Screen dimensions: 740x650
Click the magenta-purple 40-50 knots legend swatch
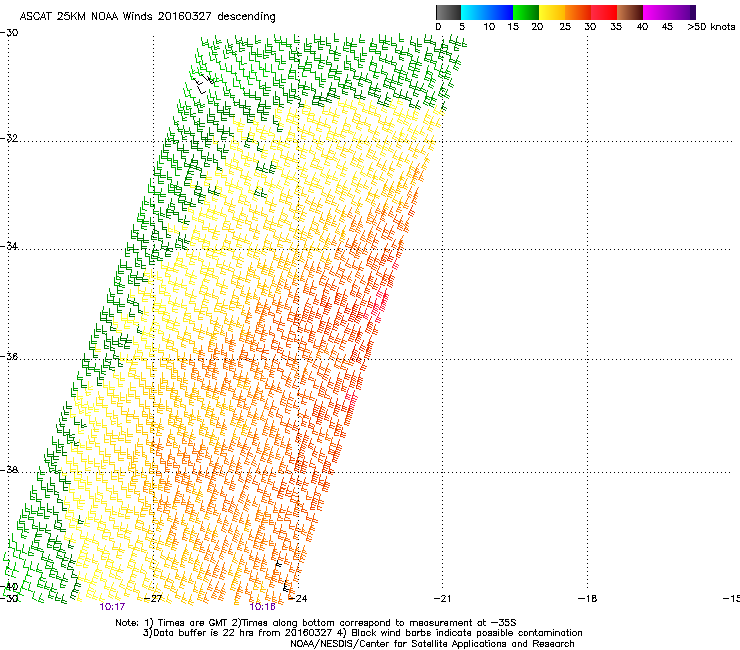pos(669,12)
